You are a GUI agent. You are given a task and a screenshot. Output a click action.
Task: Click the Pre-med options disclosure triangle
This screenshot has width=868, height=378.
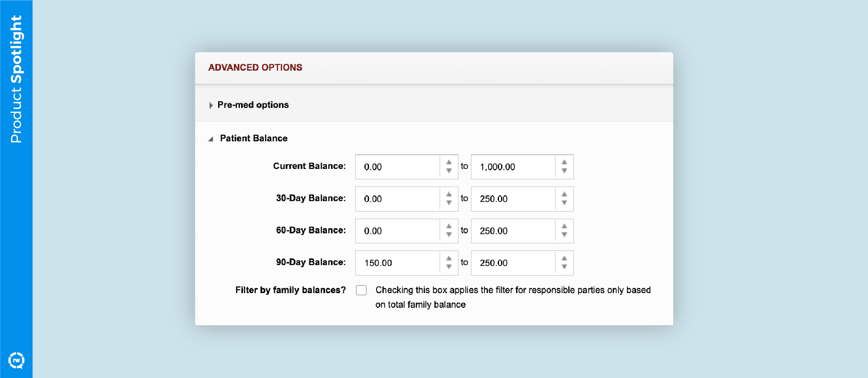coord(211,105)
